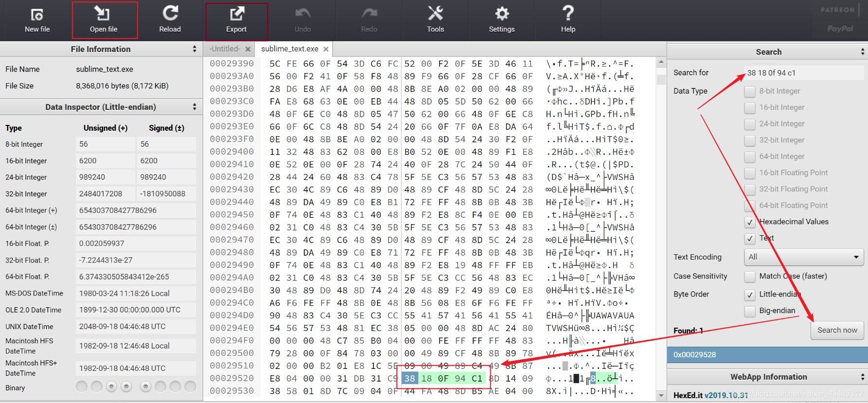The image size is (868, 403).
Task: Close the sublime_text.exe tab
Action: coord(326,49)
